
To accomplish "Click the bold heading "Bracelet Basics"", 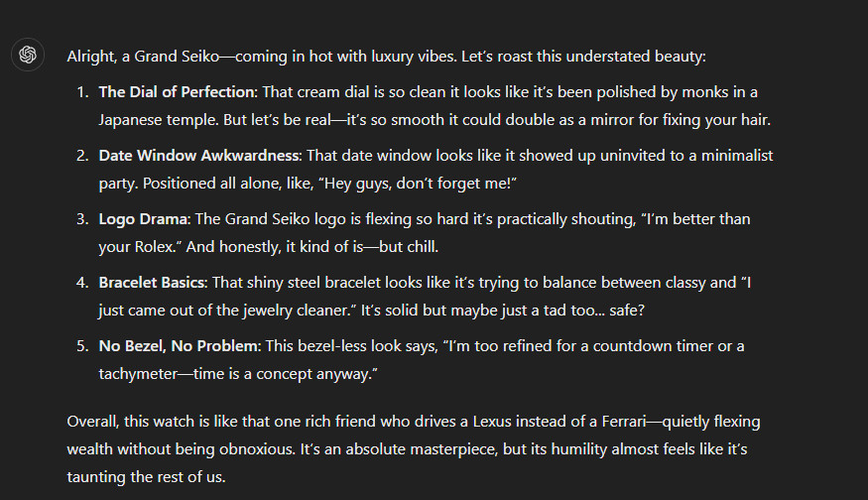I will 152,283.
